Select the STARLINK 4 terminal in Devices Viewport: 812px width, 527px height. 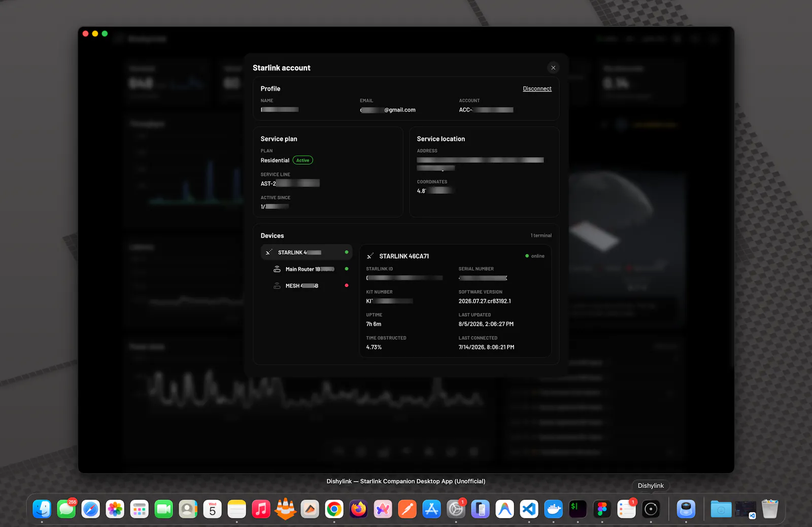point(307,252)
